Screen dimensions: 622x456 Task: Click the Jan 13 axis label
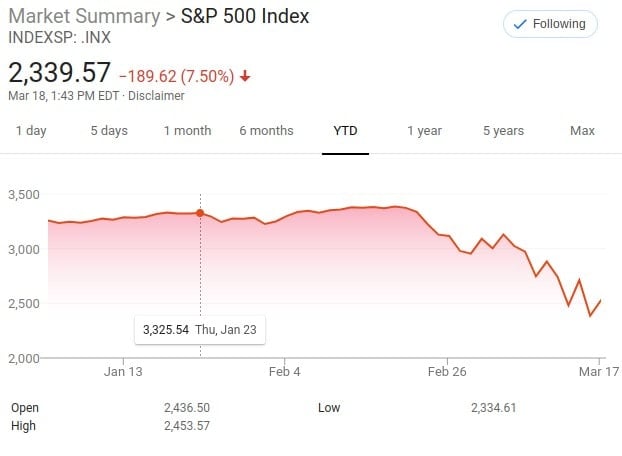pyautogui.click(x=123, y=372)
